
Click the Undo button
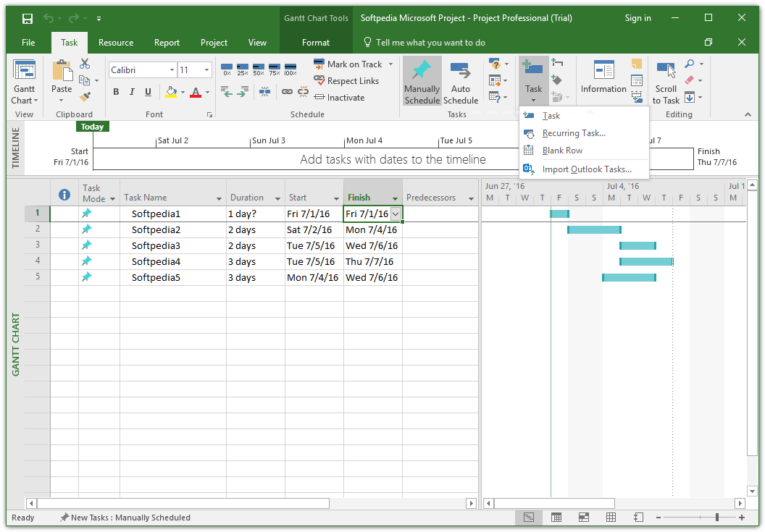coord(49,19)
